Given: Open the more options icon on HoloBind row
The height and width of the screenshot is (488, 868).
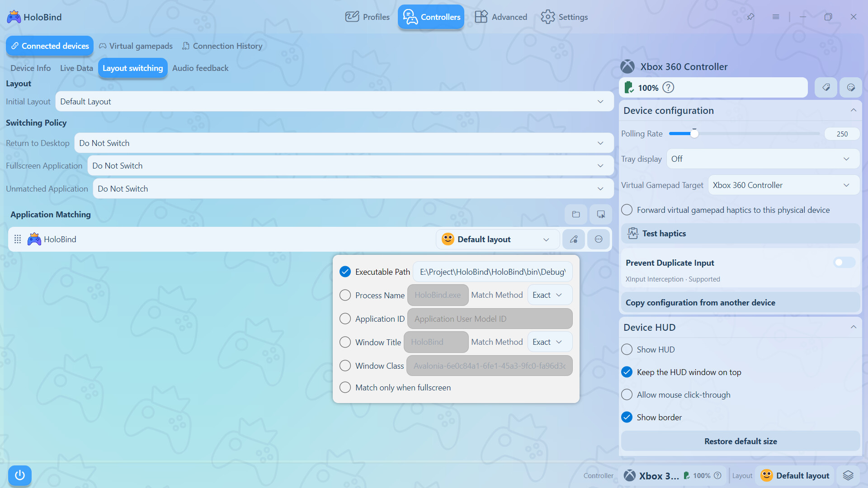Looking at the screenshot, I should [x=599, y=239].
